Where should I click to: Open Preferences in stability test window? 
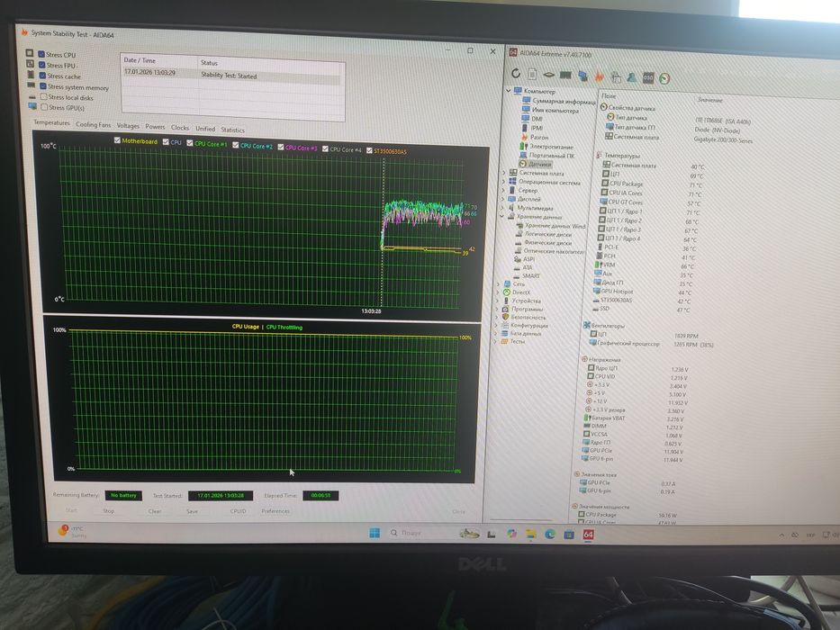point(275,511)
